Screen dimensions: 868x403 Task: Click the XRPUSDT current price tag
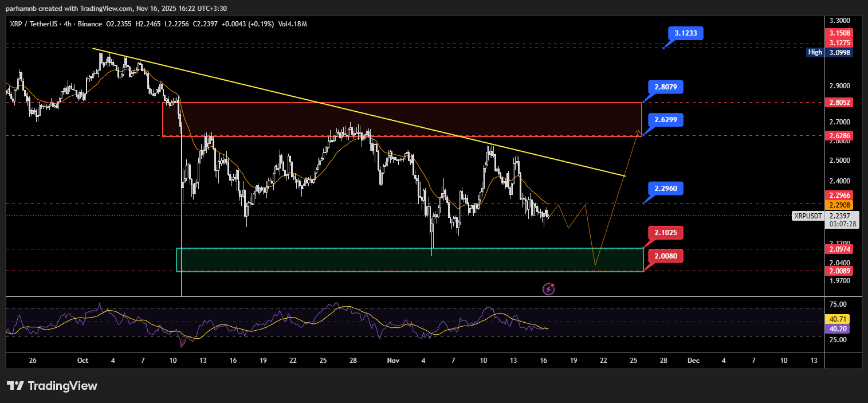click(808, 216)
